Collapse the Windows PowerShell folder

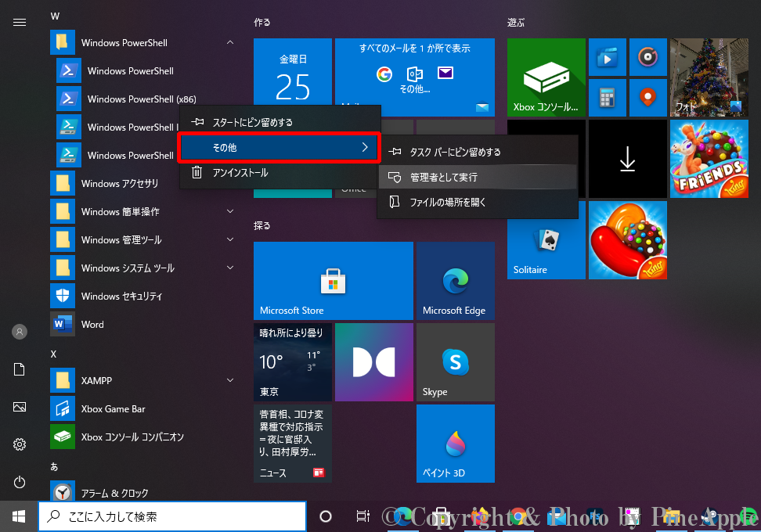click(230, 43)
